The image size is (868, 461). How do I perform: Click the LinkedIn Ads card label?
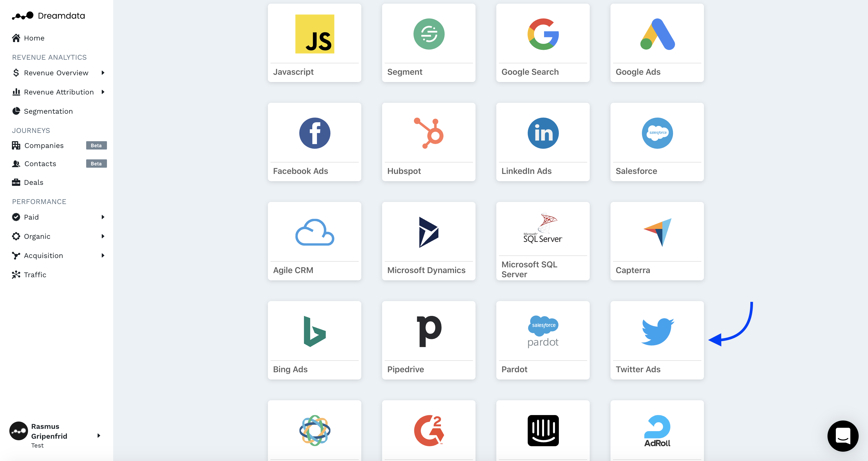526,171
